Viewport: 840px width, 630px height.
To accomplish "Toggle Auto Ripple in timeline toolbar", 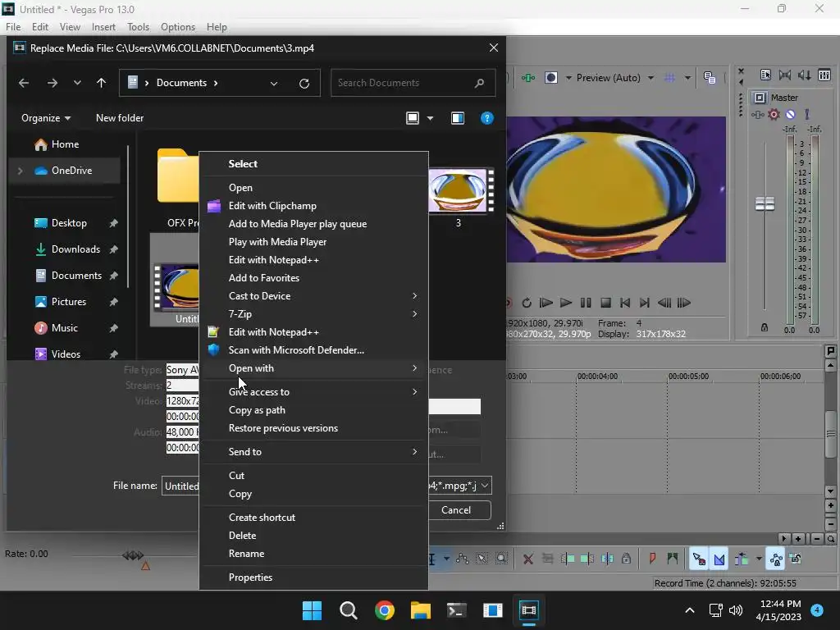I will [x=742, y=559].
